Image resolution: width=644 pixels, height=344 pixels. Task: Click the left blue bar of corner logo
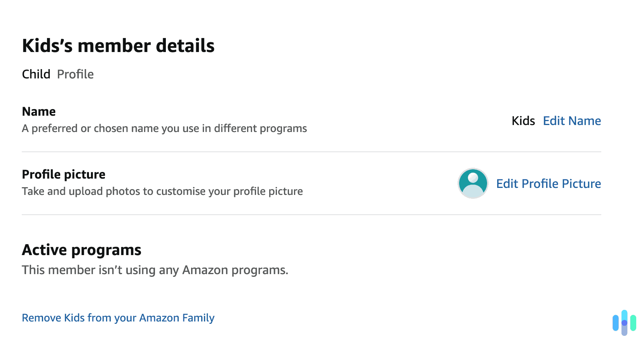click(x=616, y=323)
